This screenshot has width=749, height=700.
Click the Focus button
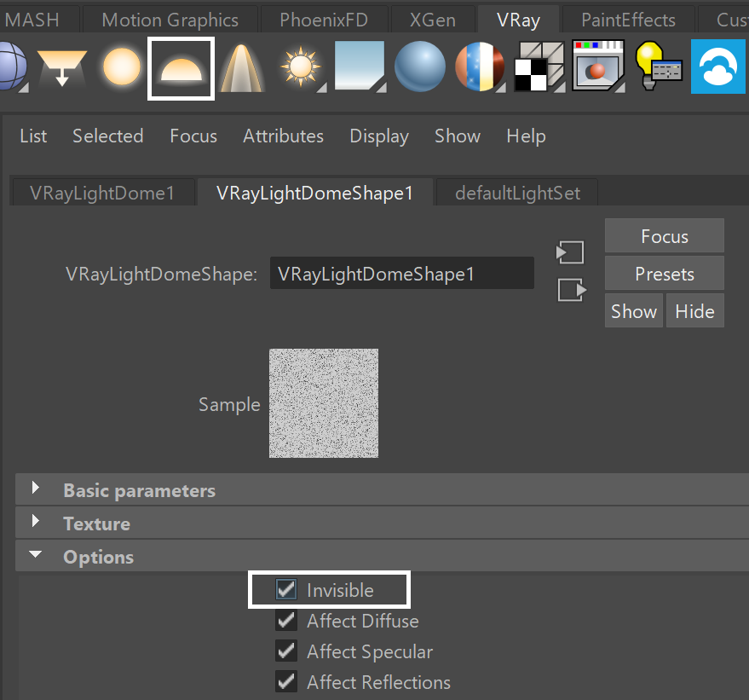(x=665, y=236)
